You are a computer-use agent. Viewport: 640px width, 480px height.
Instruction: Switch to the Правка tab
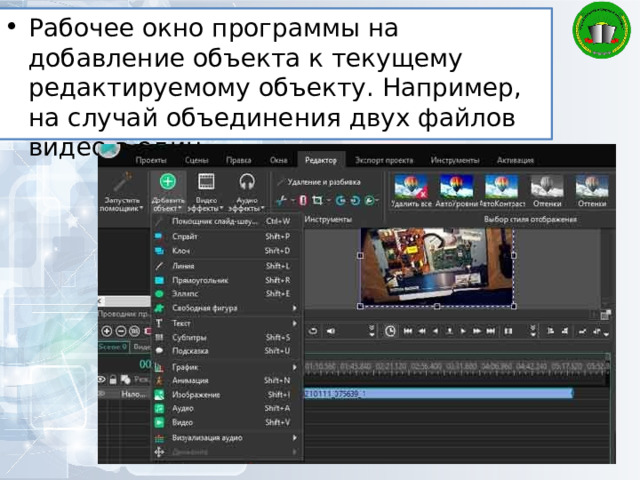pyautogui.click(x=238, y=160)
